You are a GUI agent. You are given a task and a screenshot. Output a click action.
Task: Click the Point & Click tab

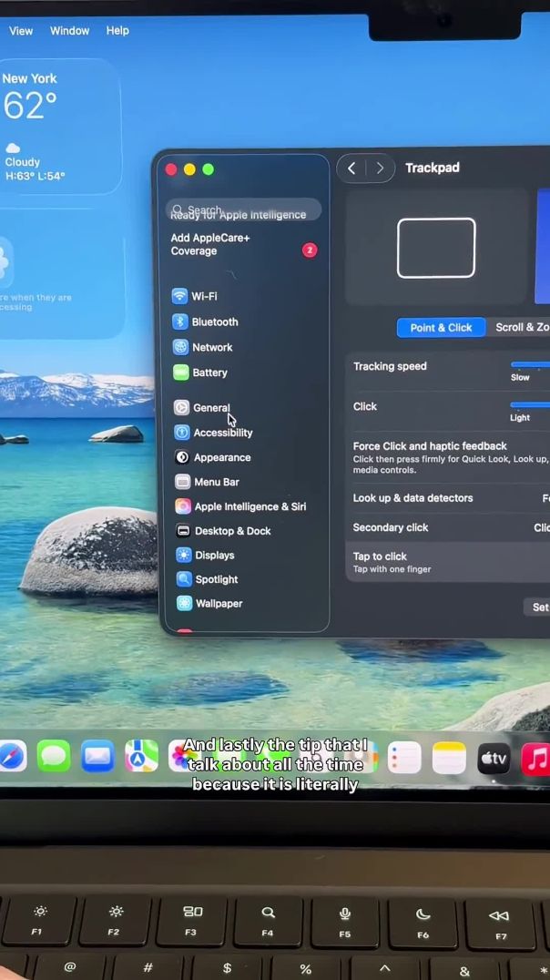point(441,327)
